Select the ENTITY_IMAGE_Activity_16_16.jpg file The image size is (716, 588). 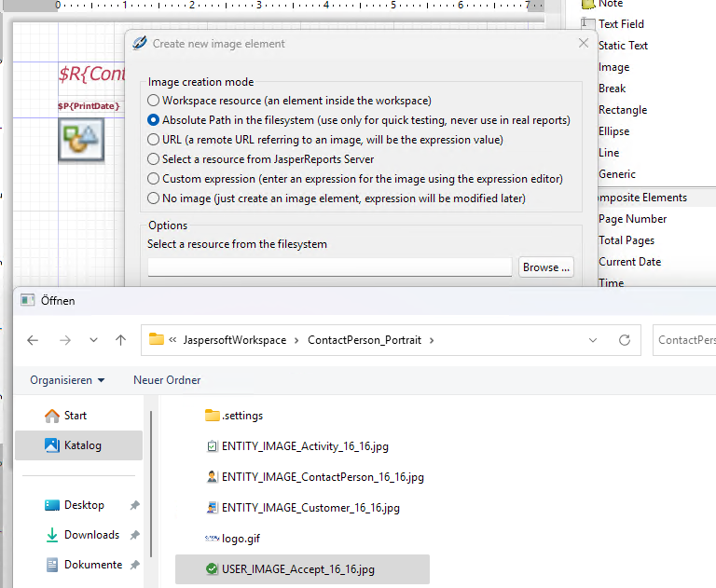[304, 446]
